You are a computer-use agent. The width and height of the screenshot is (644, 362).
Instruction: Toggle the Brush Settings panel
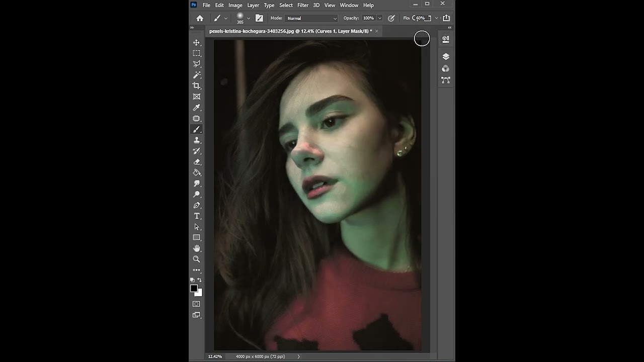259,18
